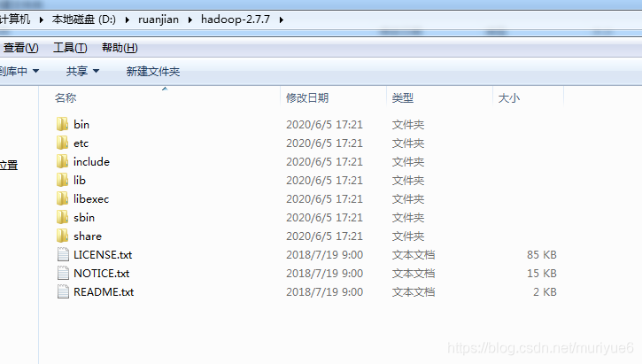Expand the arrow after ruanjian breadcrumb
Screen dimensions: 642x364
[190, 19]
